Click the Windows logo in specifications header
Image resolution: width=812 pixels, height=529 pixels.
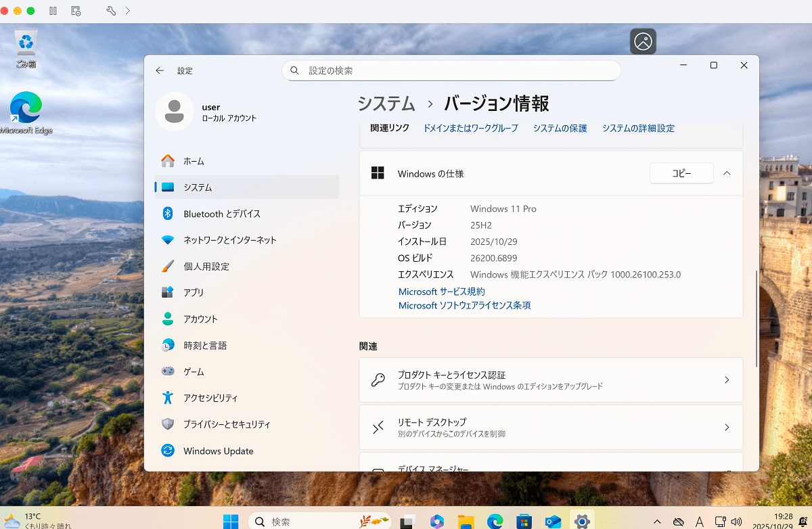click(x=378, y=173)
